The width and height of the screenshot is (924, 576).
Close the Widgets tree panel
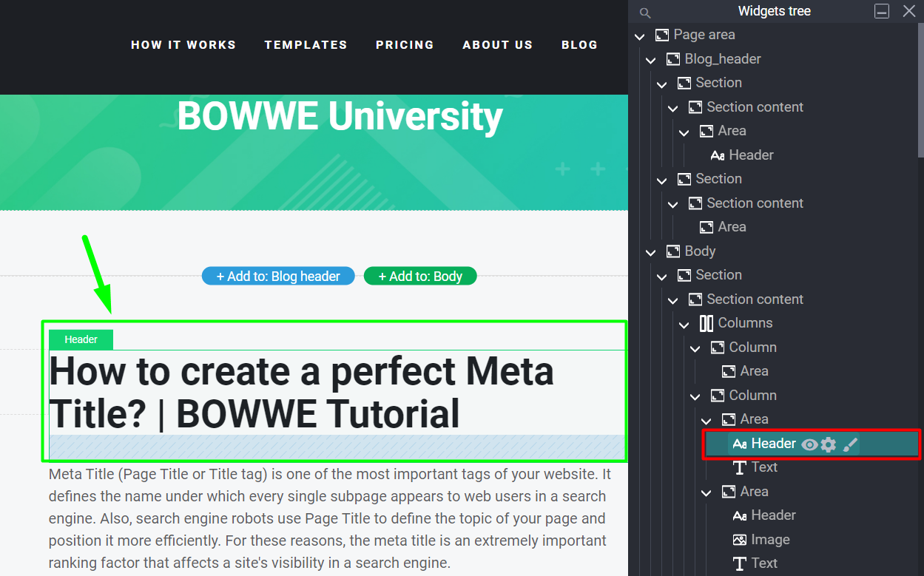click(908, 11)
